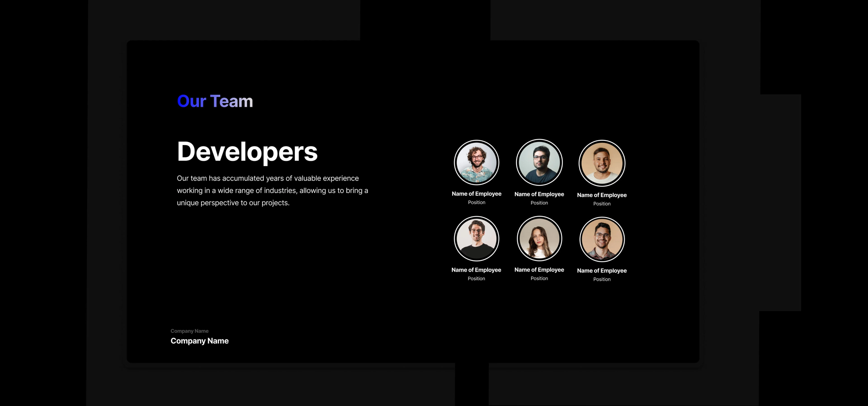
Task: Select photo of curly-haired man in floral shirt
Action: click(x=476, y=162)
